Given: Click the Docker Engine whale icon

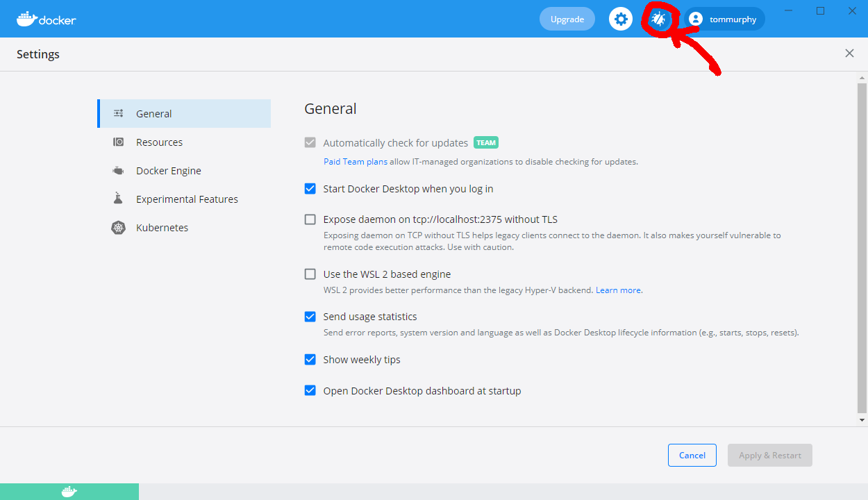Looking at the screenshot, I should (x=119, y=171).
